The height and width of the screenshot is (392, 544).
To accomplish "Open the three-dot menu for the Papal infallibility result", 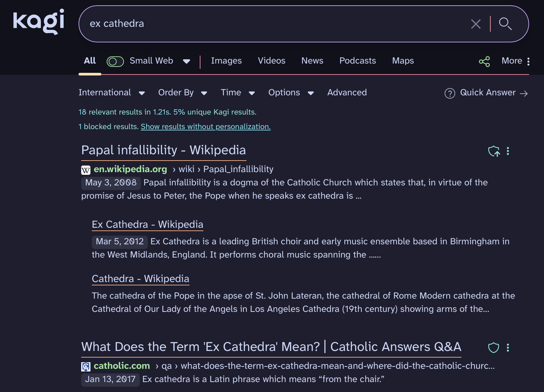I will (x=508, y=151).
